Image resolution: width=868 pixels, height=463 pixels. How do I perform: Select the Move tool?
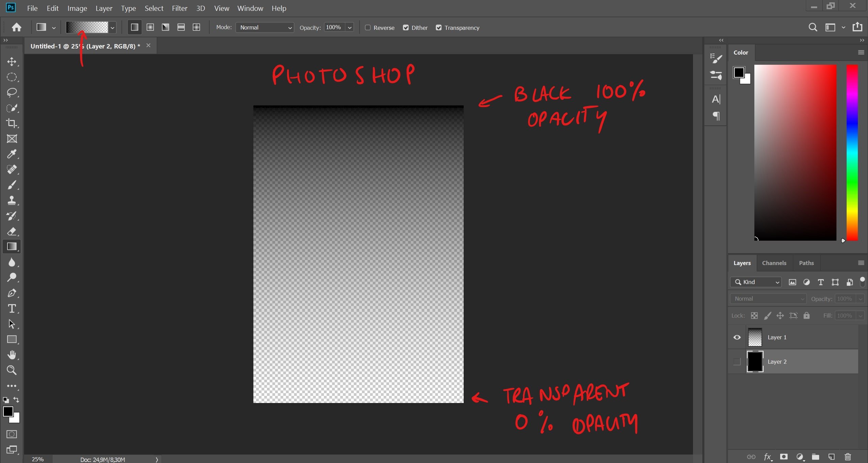pos(12,62)
